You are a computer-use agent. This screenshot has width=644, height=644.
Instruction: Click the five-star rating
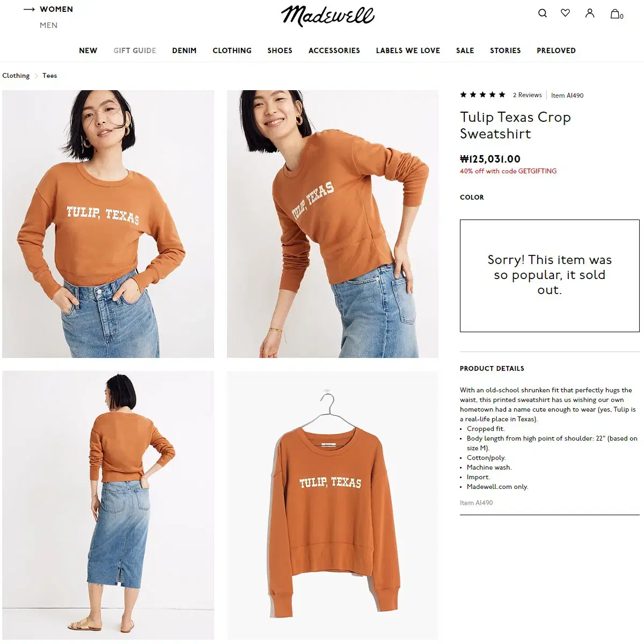coord(482,95)
